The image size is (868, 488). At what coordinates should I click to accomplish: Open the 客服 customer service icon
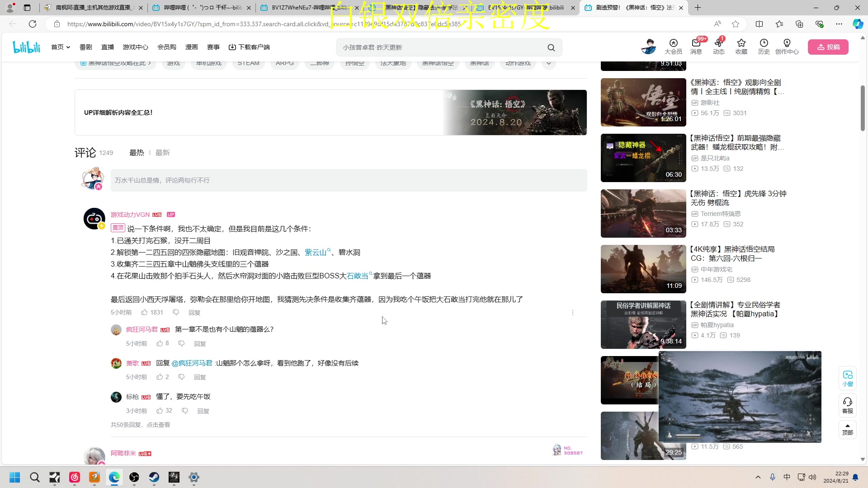(x=848, y=405)
